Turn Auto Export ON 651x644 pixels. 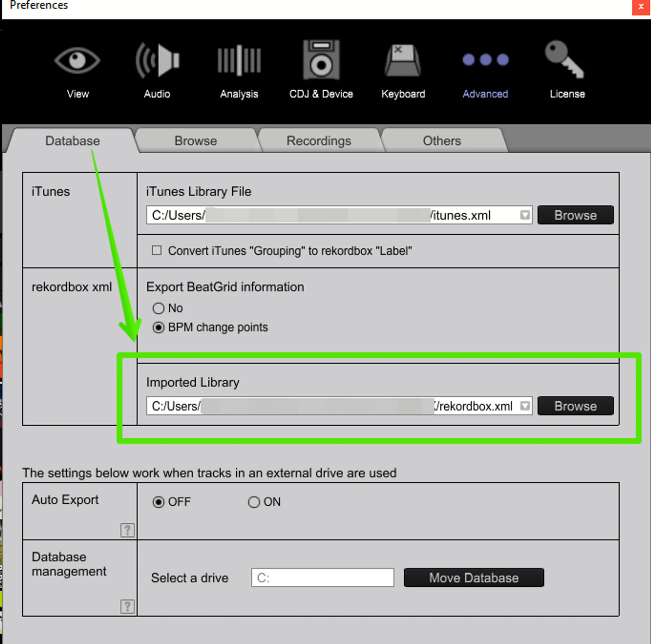coord(254,502)
